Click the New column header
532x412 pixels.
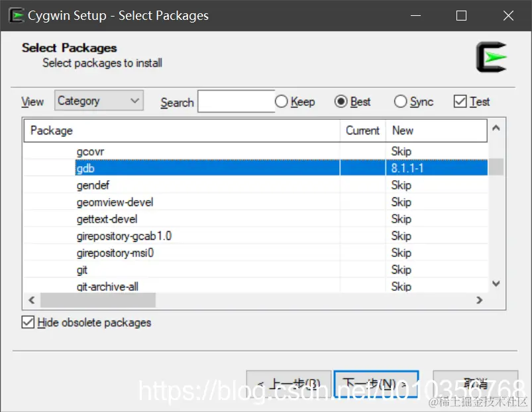[437, 130]
